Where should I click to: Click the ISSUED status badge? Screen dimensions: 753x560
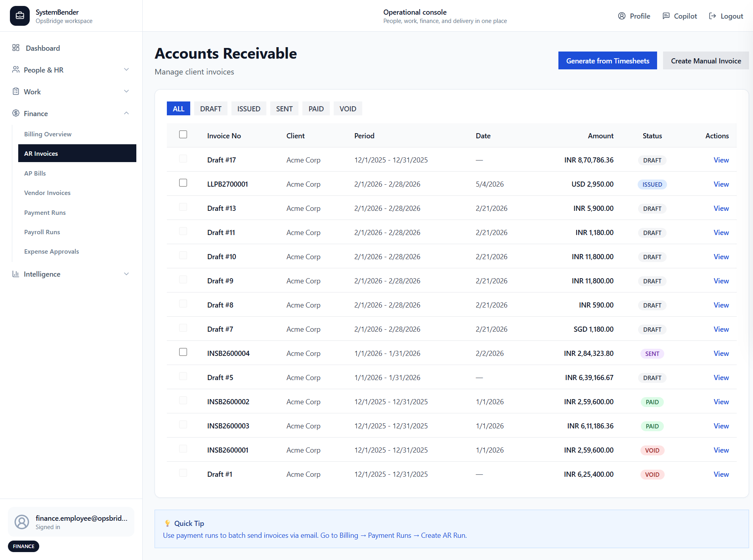pyautogui.click(x=652, y=184)
